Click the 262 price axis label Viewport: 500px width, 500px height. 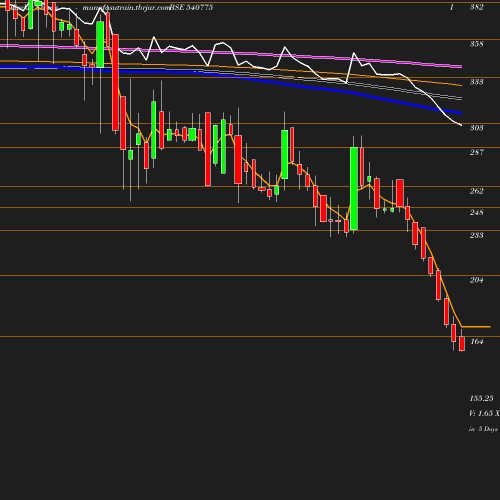pos(477,191)
